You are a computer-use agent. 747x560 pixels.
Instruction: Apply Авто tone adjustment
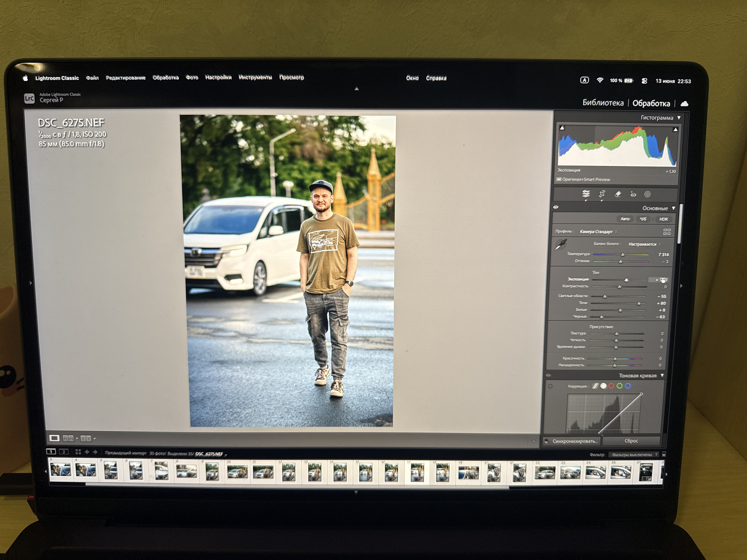(x=625, y=219)
